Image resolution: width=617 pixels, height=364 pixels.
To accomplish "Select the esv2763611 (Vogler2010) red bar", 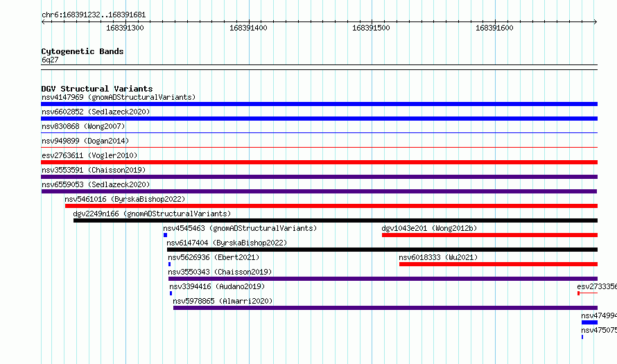I will coord(319,162).
